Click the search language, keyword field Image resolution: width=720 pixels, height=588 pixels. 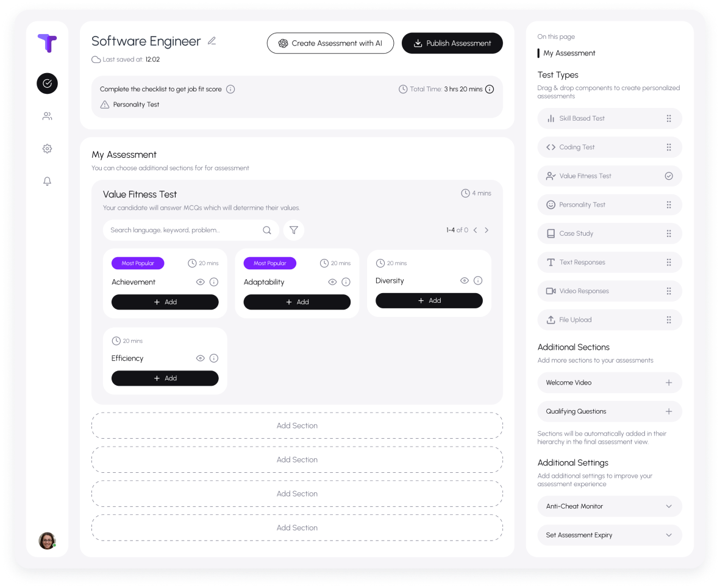pyautogui.click(x=183, y=230)
